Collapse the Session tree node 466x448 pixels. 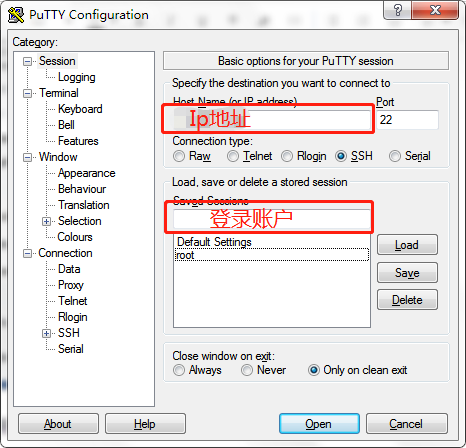click(27, 61)
